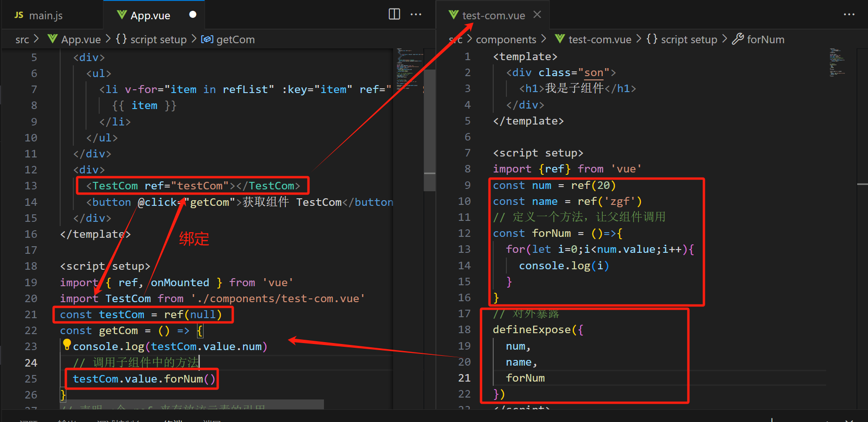Image resolution: width=868 pixels, height=422 pixels.
Task: Click the variable symbol icon before getCom breadcrumb
Action: point(207,39)
